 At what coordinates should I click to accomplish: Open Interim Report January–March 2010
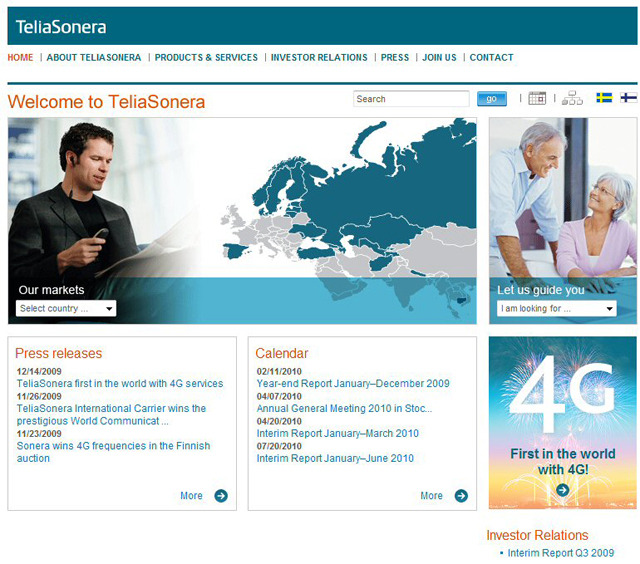[338, 433]
